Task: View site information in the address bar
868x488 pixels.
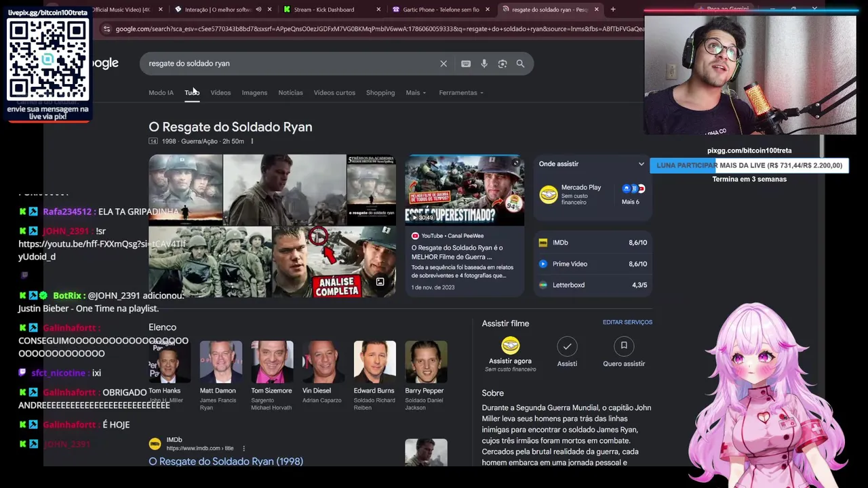Action: click(106, 29)
